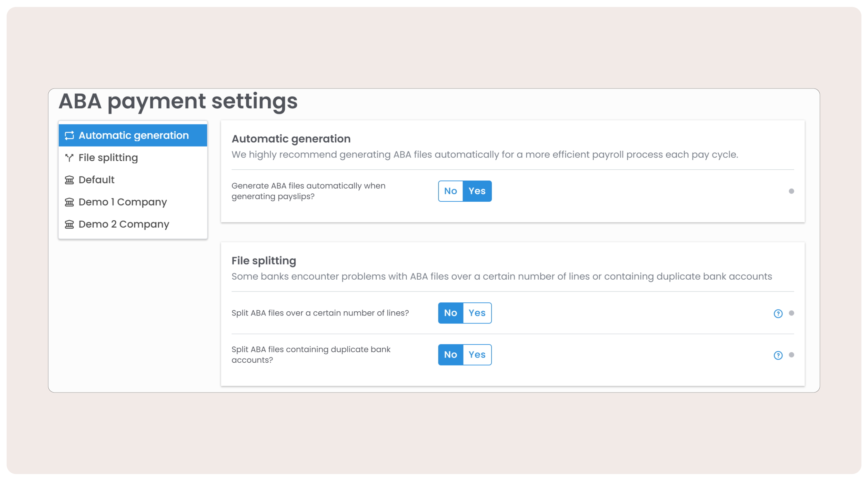Click the File splitting branch icon
868x481 pixels.
(70, 158)
